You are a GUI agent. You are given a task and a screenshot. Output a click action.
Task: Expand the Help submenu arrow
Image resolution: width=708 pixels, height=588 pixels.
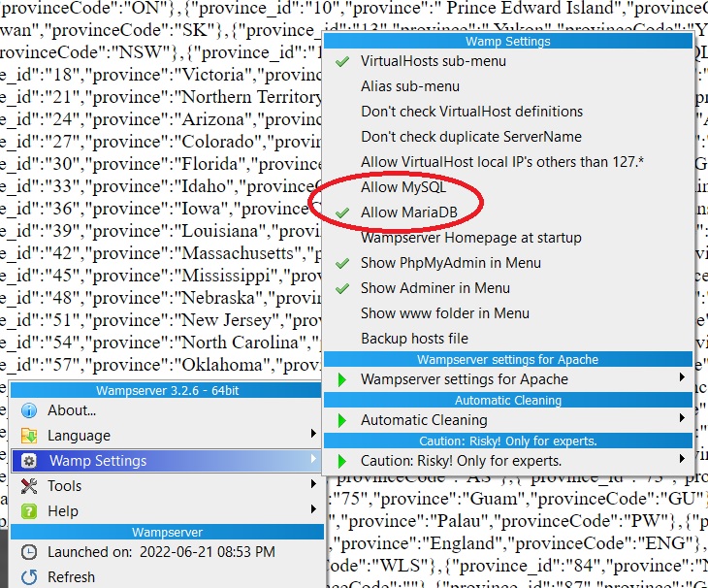tap(313, 509)
